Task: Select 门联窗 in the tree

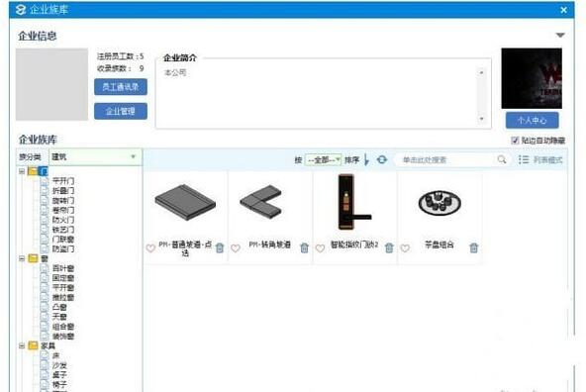Action: pyautogui.click(x=63, y=240)
